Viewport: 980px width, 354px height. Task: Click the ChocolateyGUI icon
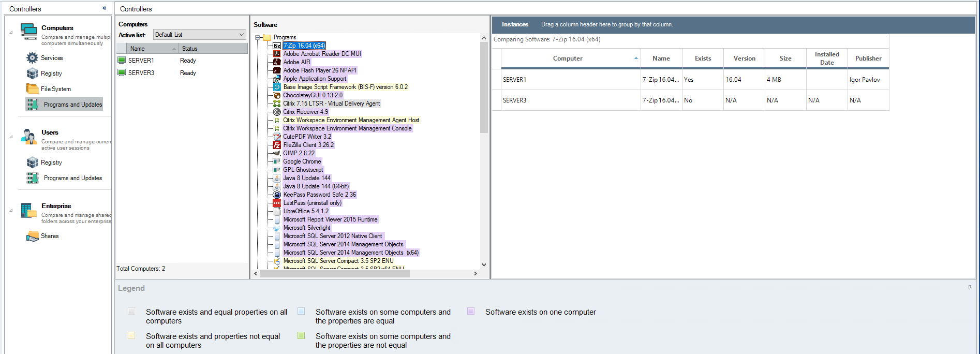[x=277, y=95]
